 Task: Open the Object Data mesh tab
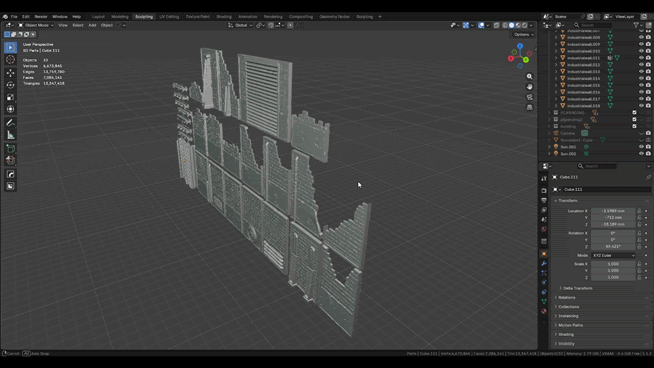click(x=544, y=302)
